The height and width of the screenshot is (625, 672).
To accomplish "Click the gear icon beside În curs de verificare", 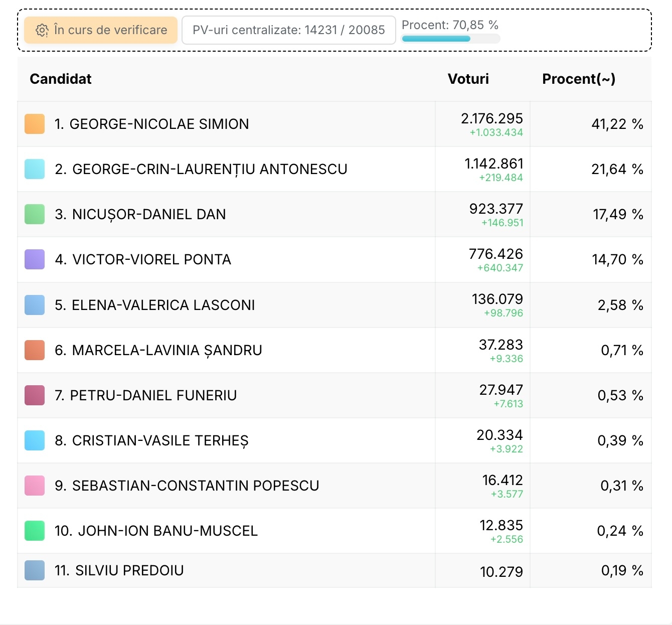I will (42, 31).
